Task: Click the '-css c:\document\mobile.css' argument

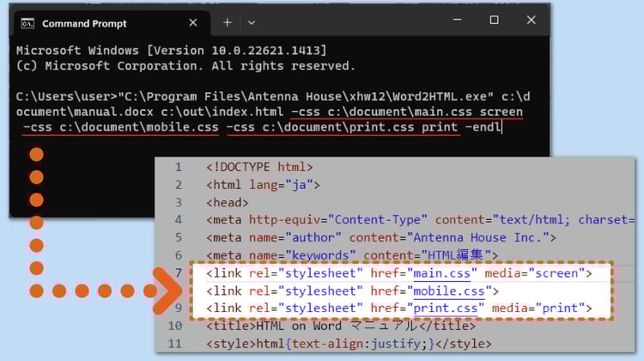Action: coord(121,127)
